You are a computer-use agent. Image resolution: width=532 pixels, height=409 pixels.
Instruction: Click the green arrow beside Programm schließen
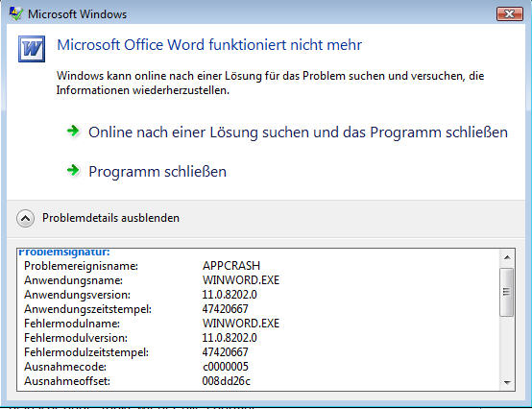73,170
